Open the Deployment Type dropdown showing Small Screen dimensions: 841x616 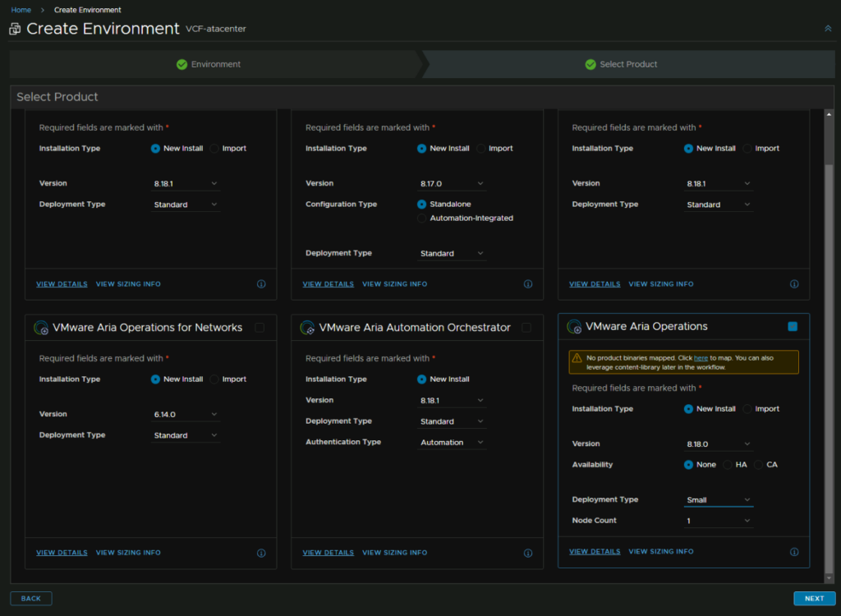(x=718, y=500)
